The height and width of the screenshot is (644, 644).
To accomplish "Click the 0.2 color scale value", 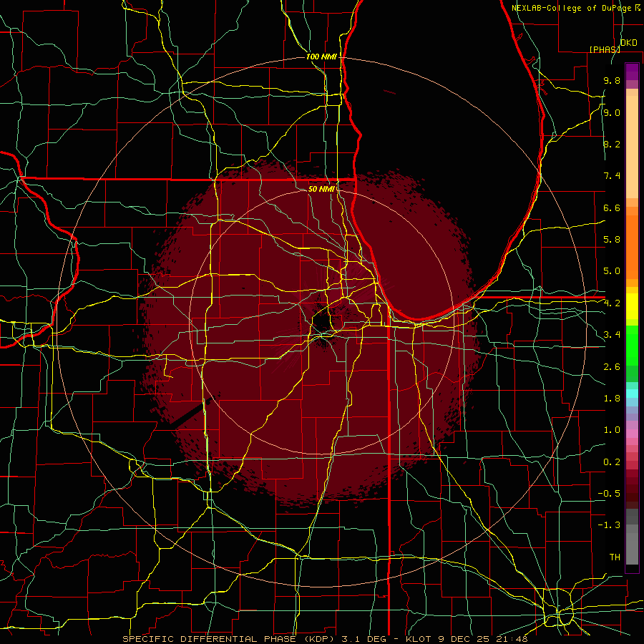I will click(x=612, y=462).
